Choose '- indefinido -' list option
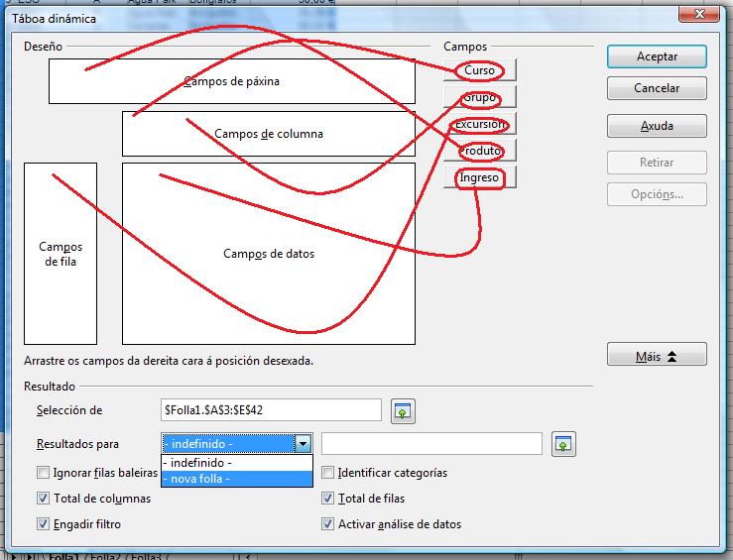 (x=237, y=463)
